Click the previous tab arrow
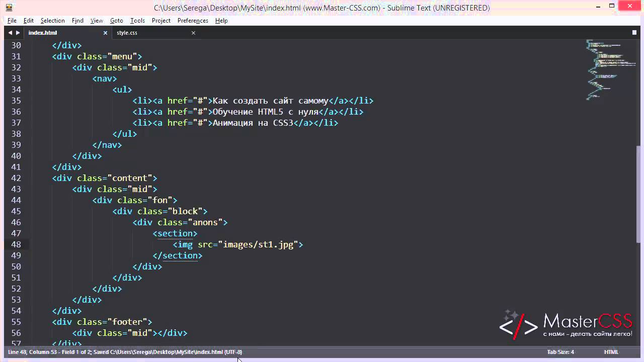Viewport: 644px width, 362px height. point(10,33)
